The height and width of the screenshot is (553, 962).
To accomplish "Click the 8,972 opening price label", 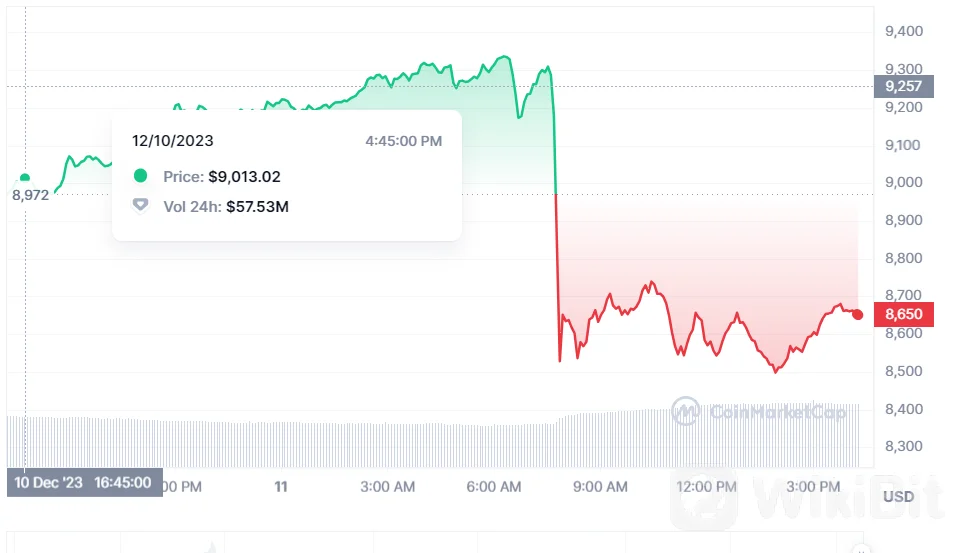I will [30, 195].
